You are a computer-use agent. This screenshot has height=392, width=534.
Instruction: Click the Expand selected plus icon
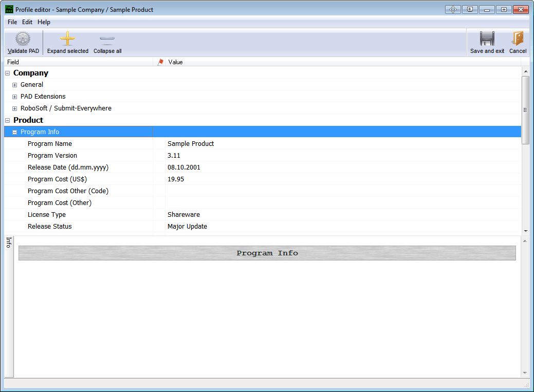click(67, 38)
